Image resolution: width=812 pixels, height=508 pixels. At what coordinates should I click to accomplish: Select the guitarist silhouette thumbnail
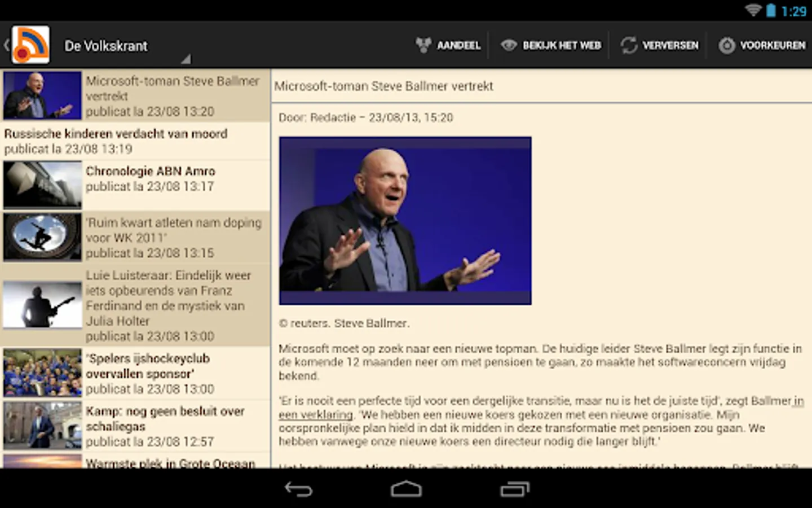pyautogui.click(x=42, y=305)
